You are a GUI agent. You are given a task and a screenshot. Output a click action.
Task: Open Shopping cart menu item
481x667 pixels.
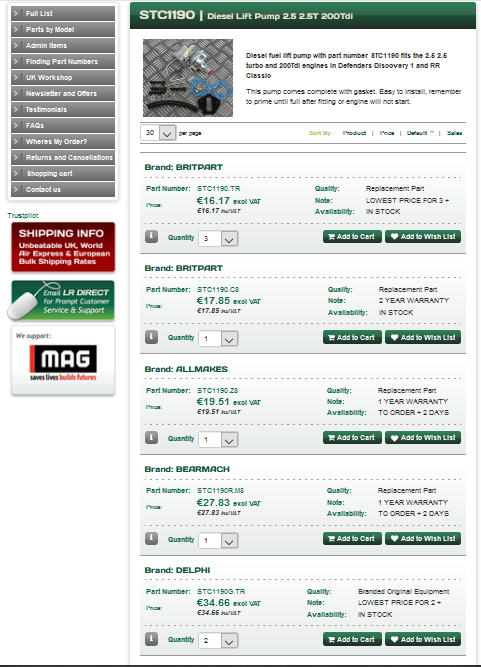(63, 174)
